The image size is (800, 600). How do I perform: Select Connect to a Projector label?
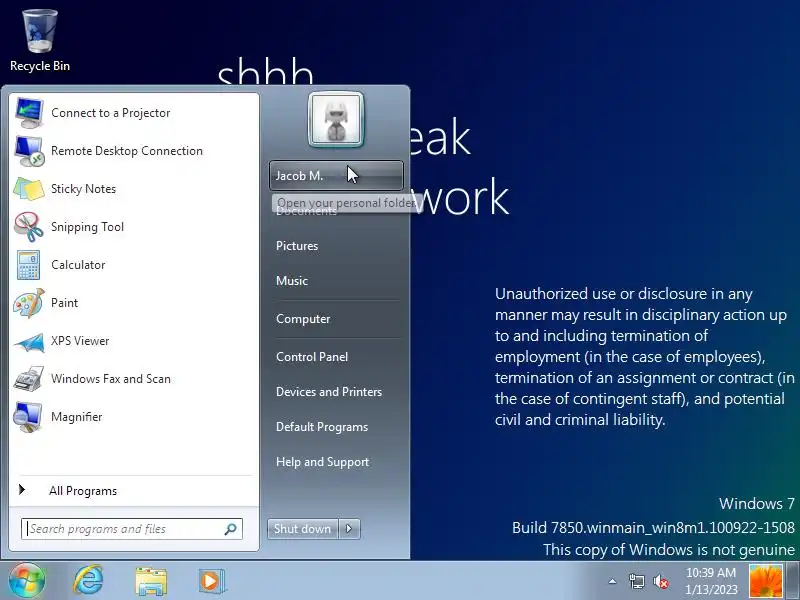tap(111, 113)
